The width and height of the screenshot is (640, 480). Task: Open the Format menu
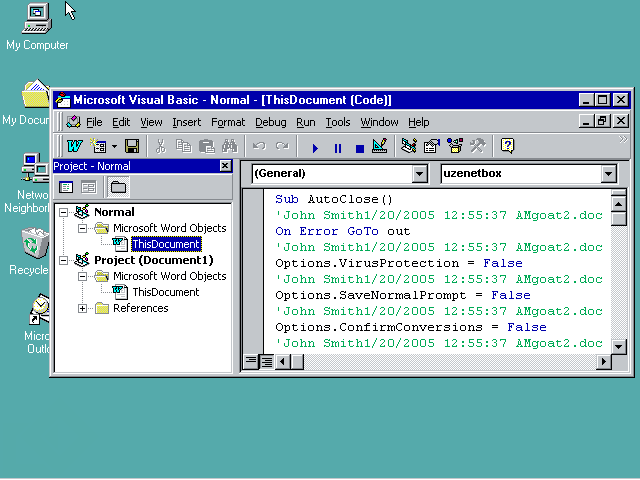point(228,122)
